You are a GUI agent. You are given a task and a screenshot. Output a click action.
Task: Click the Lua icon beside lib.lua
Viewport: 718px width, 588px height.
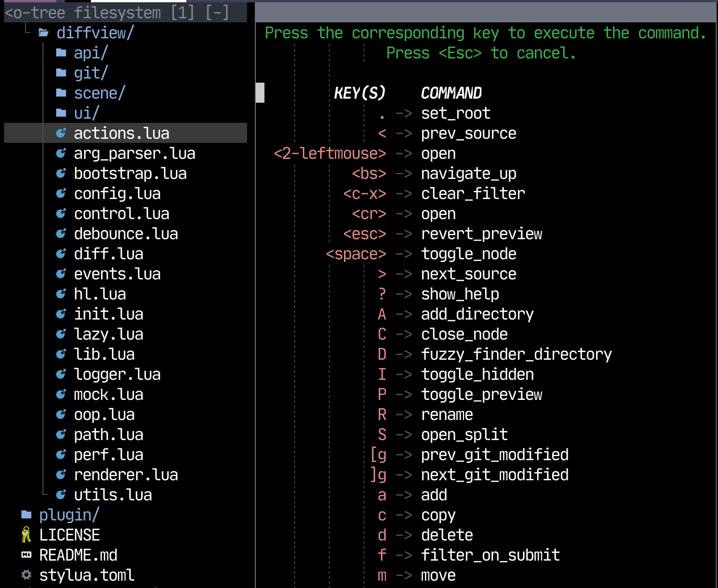pos(61,354)
